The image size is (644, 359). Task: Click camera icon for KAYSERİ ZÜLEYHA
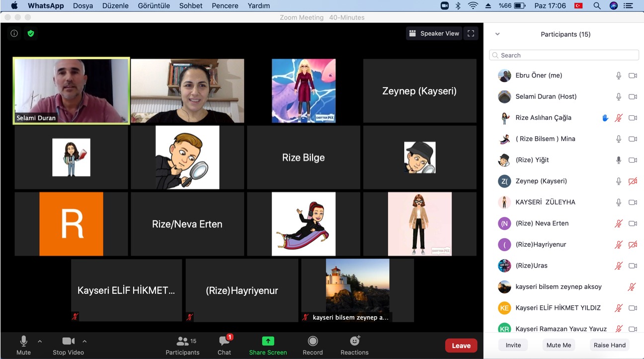point(633,202)
